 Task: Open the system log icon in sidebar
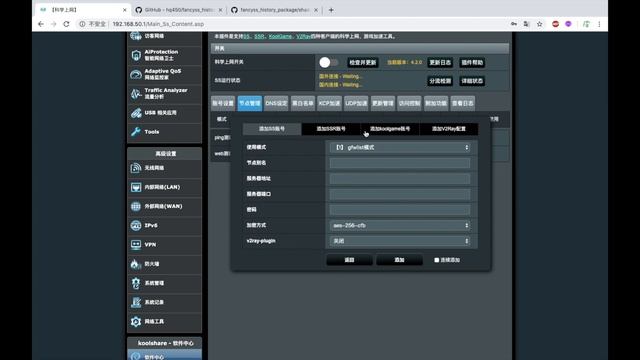point(136,302)
